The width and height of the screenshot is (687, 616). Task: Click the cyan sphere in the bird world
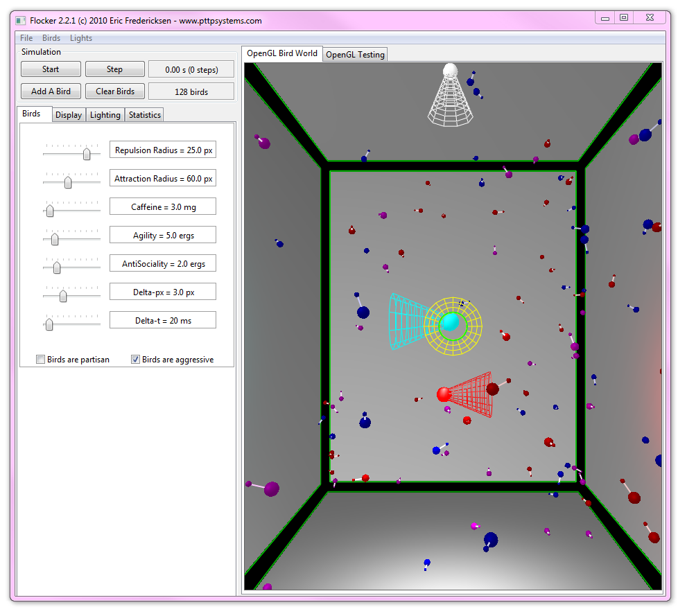coord(450,322)
